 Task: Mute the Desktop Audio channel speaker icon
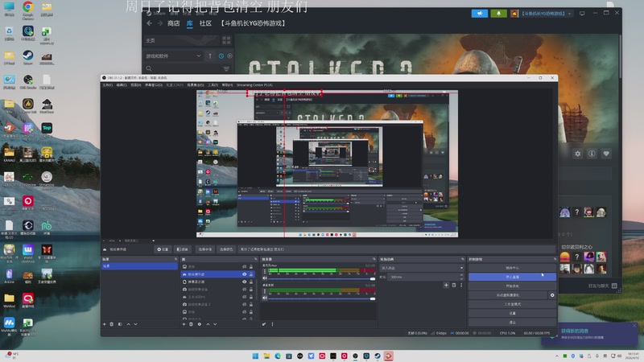[x=265, y=298]
